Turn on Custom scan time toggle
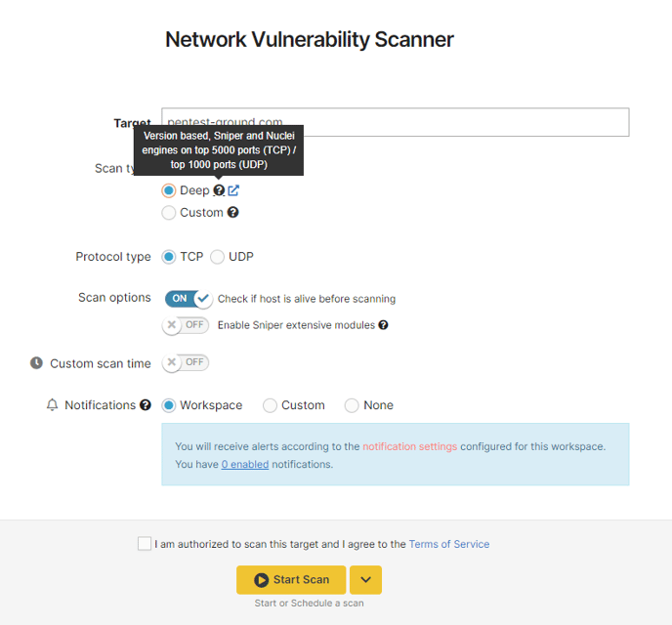672x625 pixels. 186,363
